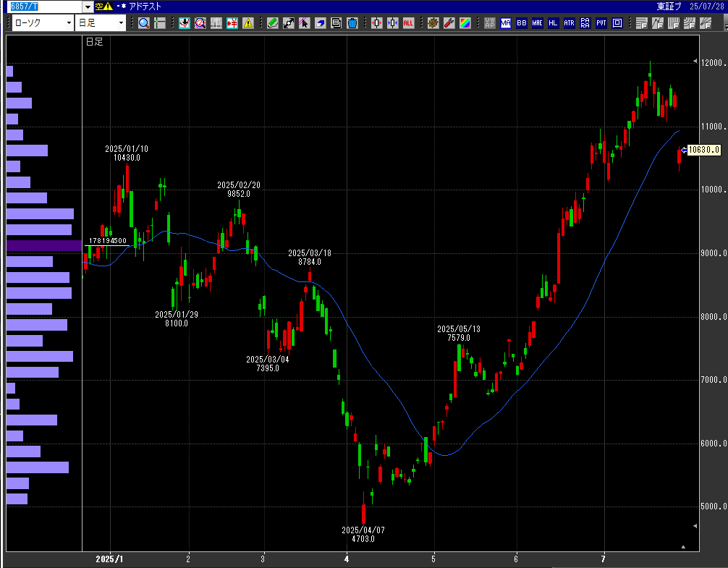Open the magnifier zoom tool
The width and height of the screenshot is (728, 568).
point(144,22)
